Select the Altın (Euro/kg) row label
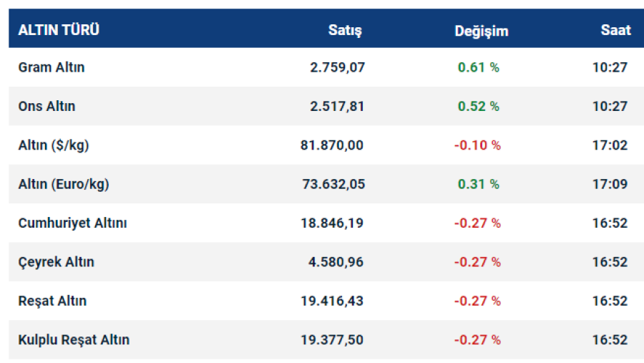644x363 pixels. (64, 184)
